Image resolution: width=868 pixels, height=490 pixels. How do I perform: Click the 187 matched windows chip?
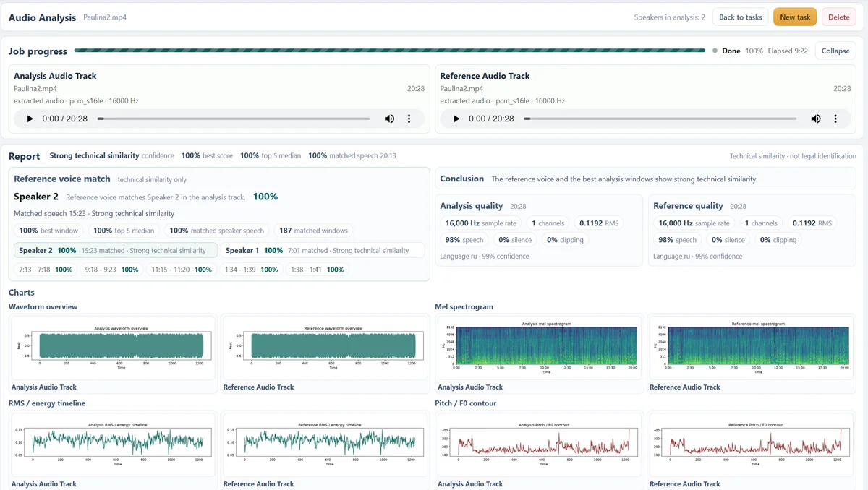pyautogui.click(x=313, y=231)
